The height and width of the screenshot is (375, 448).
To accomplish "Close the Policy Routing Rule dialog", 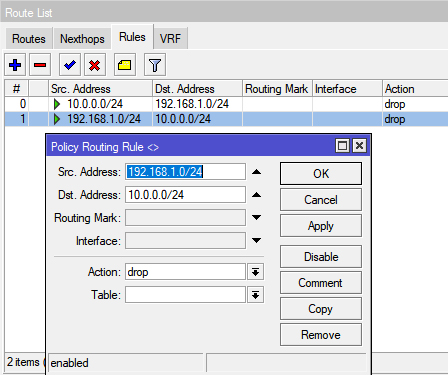I will pyautogui.click(x=360, y=146).
